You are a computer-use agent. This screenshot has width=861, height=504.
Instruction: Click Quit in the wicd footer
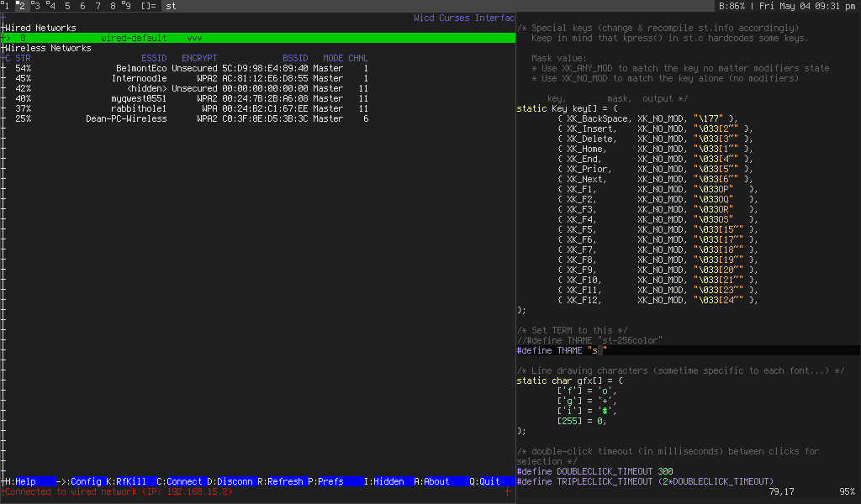(484, 481)
